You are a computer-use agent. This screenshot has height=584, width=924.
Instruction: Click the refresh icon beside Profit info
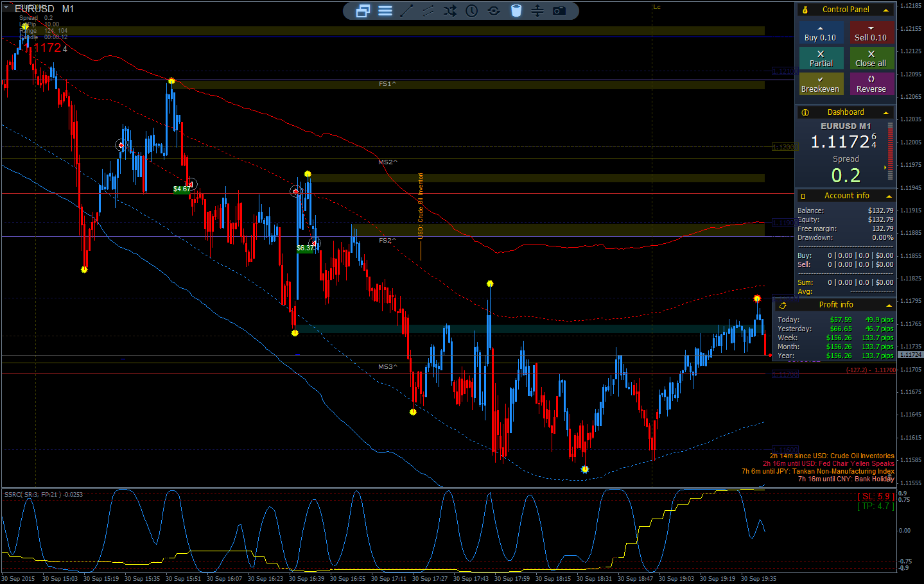tap(783, 305)
